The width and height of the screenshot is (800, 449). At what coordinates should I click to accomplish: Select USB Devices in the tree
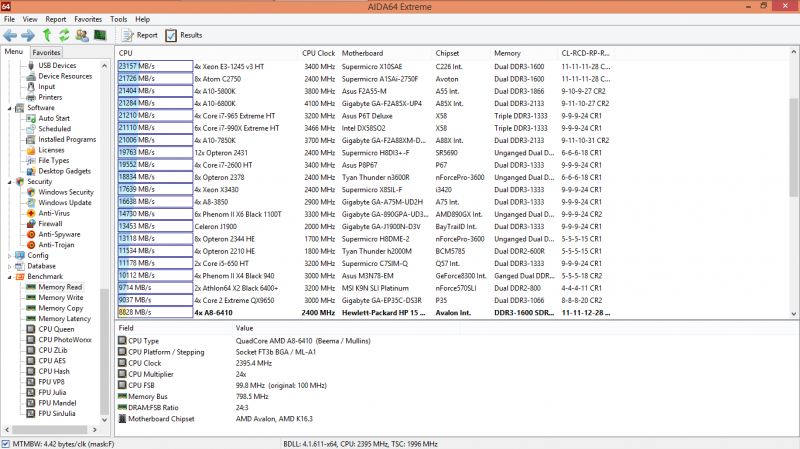click(x=57, y=65)
